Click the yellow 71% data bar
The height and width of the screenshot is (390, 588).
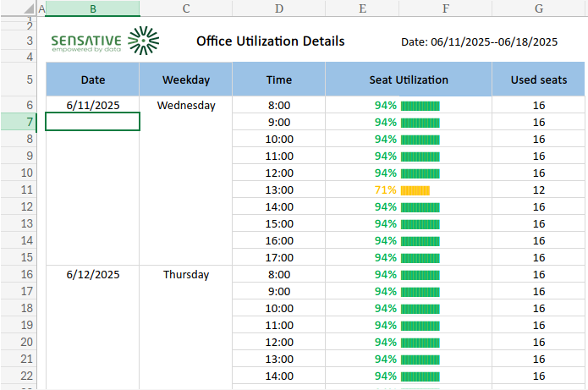[x=415, y=190]
